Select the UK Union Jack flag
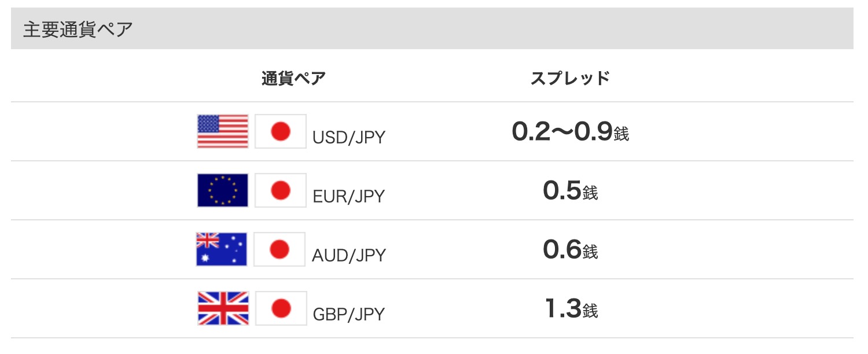Screen dimensions: 868x354 pos(223,308)
